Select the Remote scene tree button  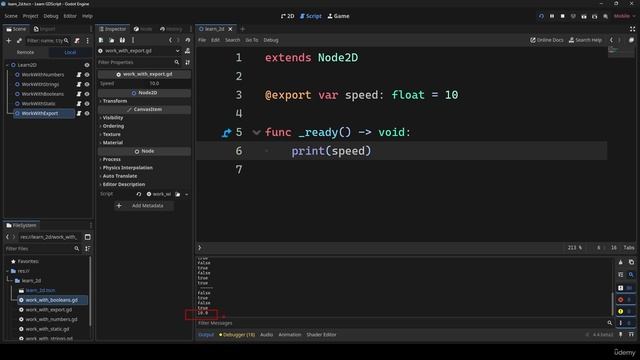tap(26, 52)
